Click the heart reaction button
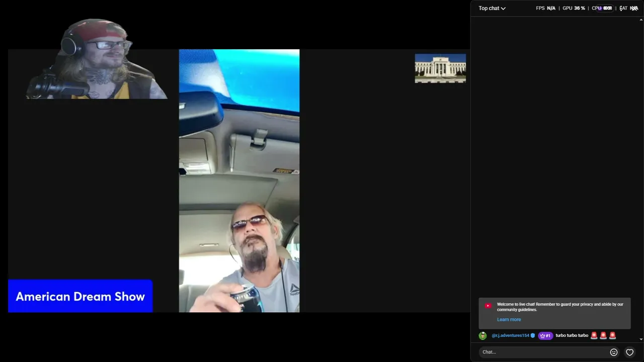The image size is (644, 362). (629, 352)
